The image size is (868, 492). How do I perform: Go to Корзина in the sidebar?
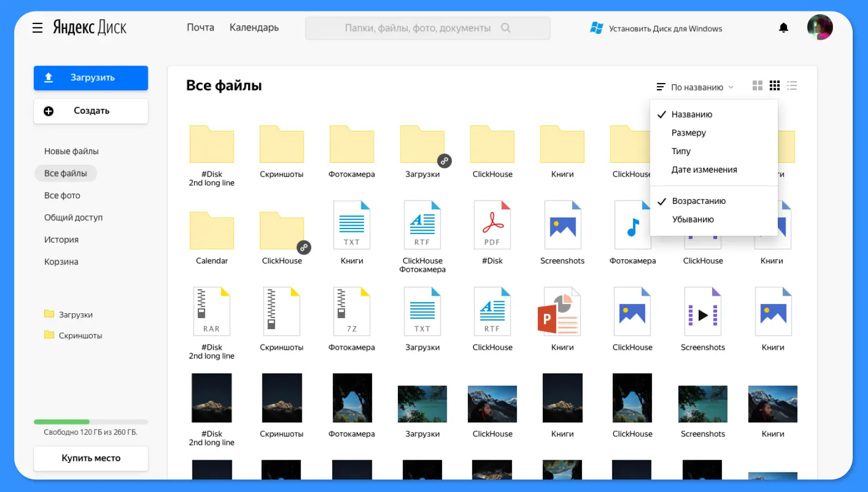pyautogui.click(x=61, y=262)
